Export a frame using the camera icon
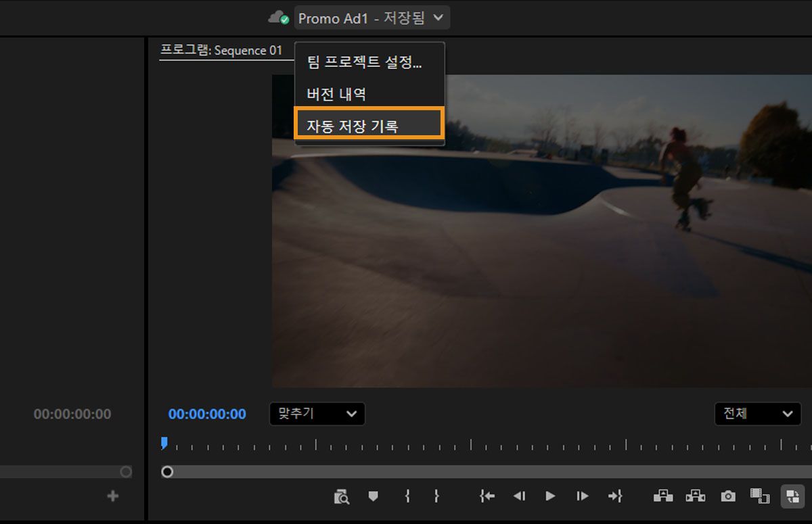 727,496
